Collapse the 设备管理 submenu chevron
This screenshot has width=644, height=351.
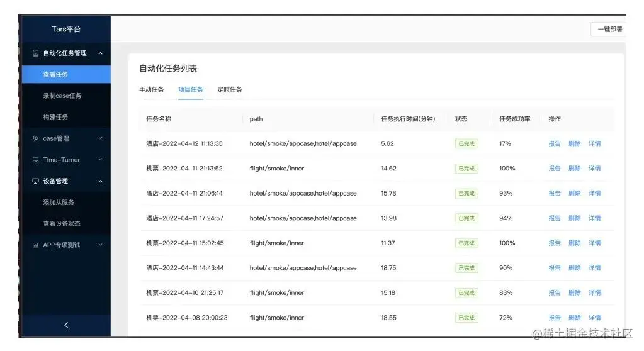point(100,181)
